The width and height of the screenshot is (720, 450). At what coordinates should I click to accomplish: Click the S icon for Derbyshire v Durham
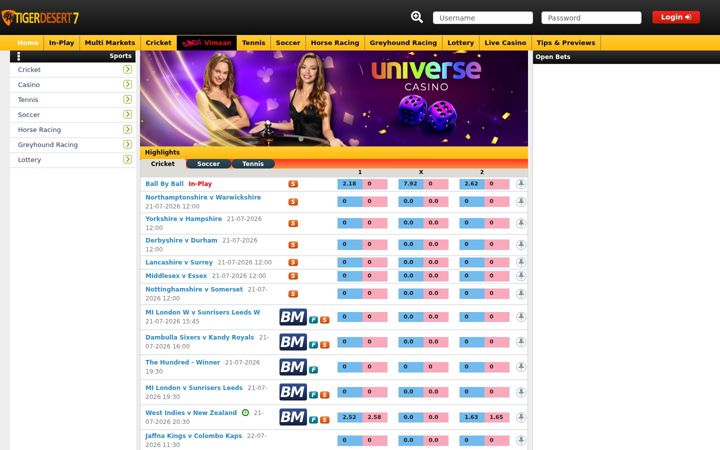(293, 245)
